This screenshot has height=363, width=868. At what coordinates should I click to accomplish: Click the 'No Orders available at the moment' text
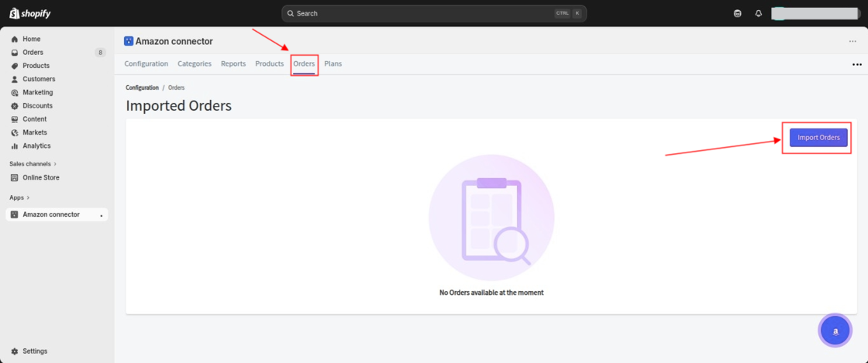pos(491,293)
